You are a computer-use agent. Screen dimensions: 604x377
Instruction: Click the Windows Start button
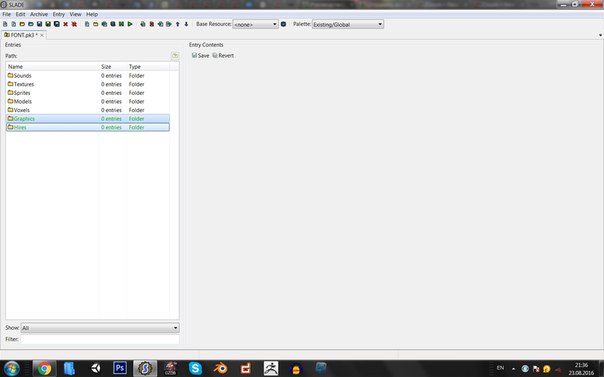coord(12,369)
